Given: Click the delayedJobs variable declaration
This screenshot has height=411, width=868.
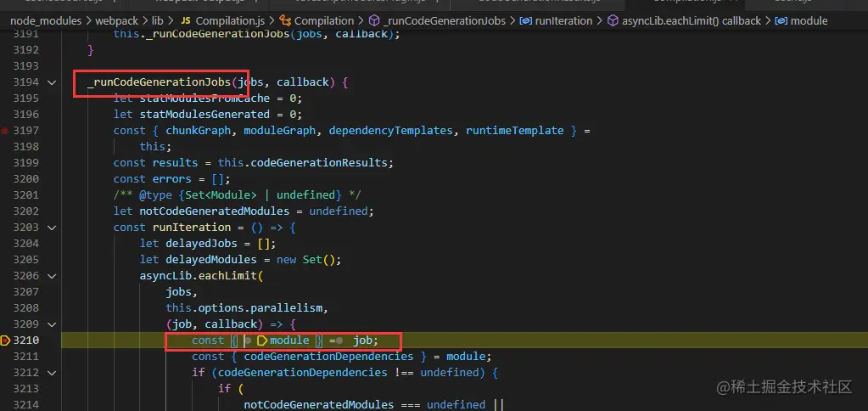Looking at the screenshot, I should (x=201, y=243).
